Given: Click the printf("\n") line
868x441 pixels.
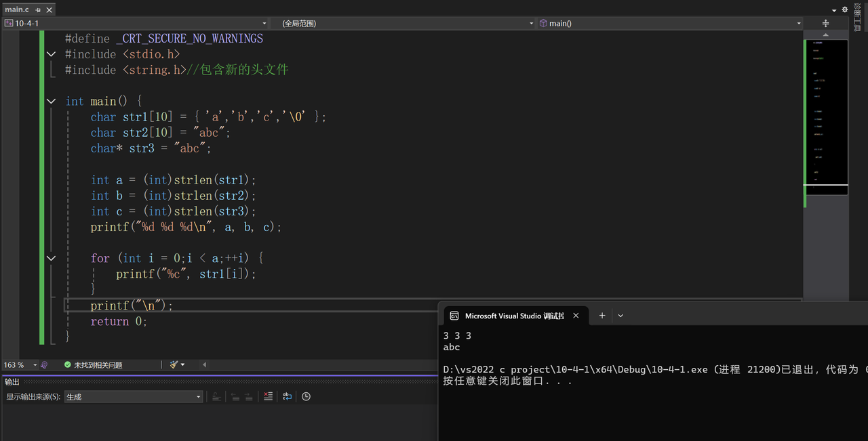Looking at the screenshot, I should click(132, 306).
